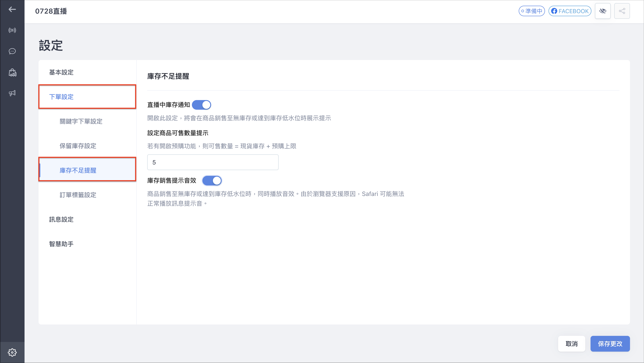The image size is (644, 363).
Task: Click the available-quantity input field with 5
Action: coord(213,162)
